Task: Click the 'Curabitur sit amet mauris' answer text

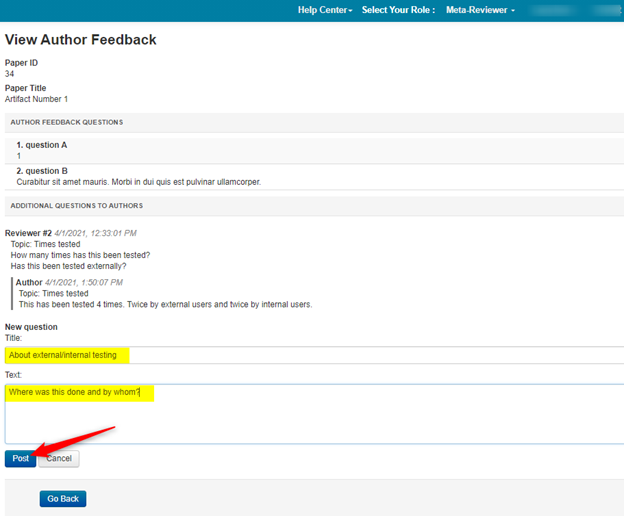Action: click(x=138, y=182)
